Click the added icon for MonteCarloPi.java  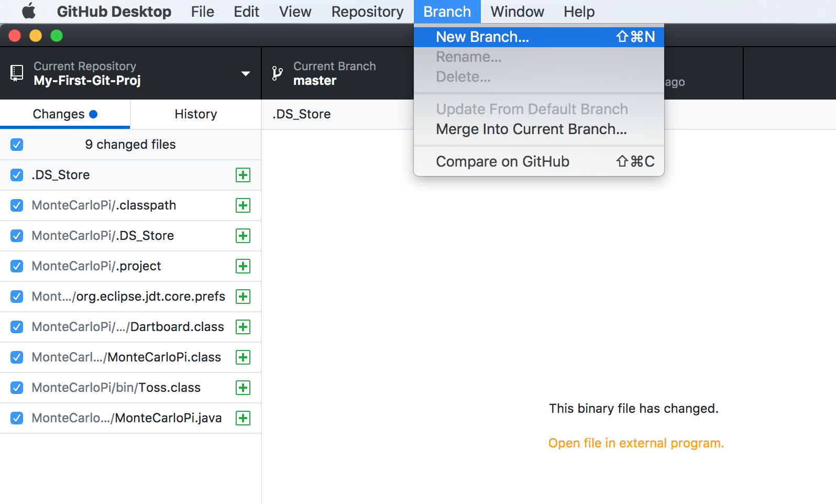tap(243, 418)
